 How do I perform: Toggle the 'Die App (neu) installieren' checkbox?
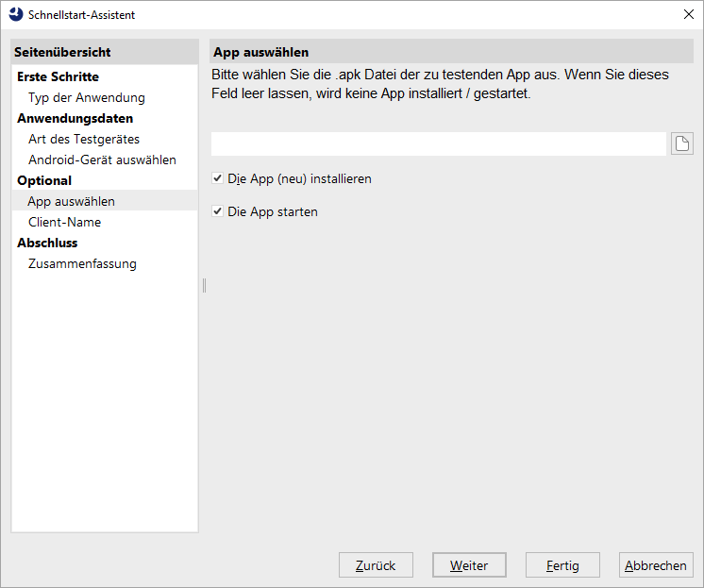point(218,178)
